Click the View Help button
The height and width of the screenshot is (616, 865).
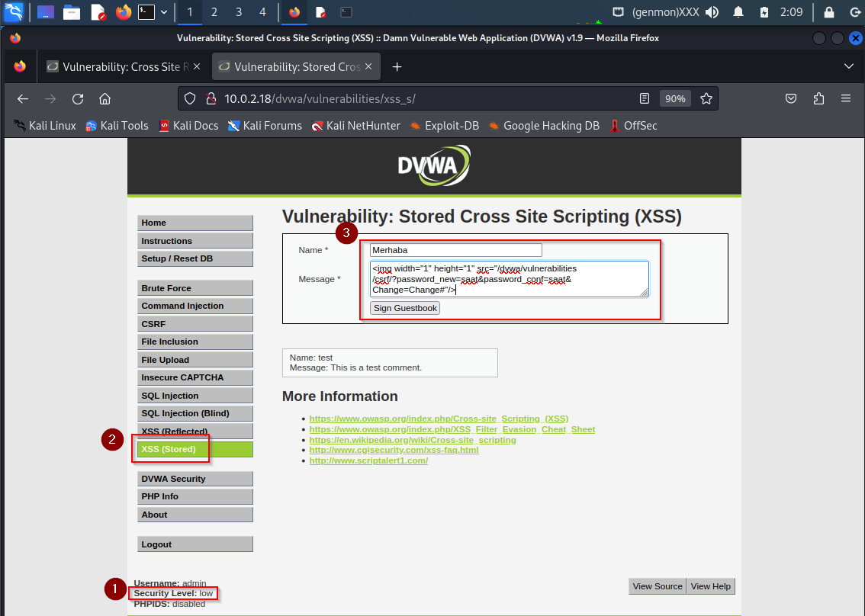tap(711, 586)
